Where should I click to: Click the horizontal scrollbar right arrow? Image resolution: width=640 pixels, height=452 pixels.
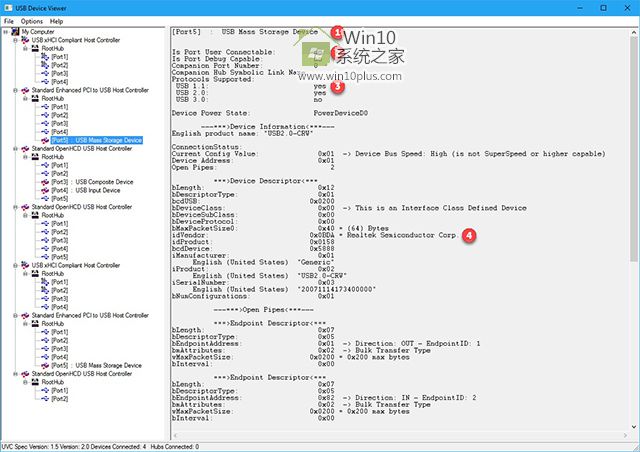pos(625,436)
